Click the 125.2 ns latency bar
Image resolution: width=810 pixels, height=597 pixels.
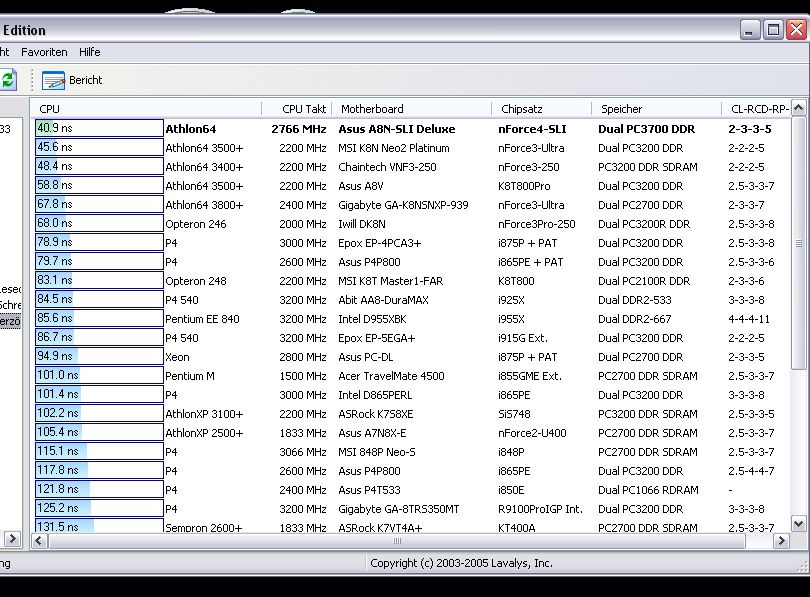99,508
